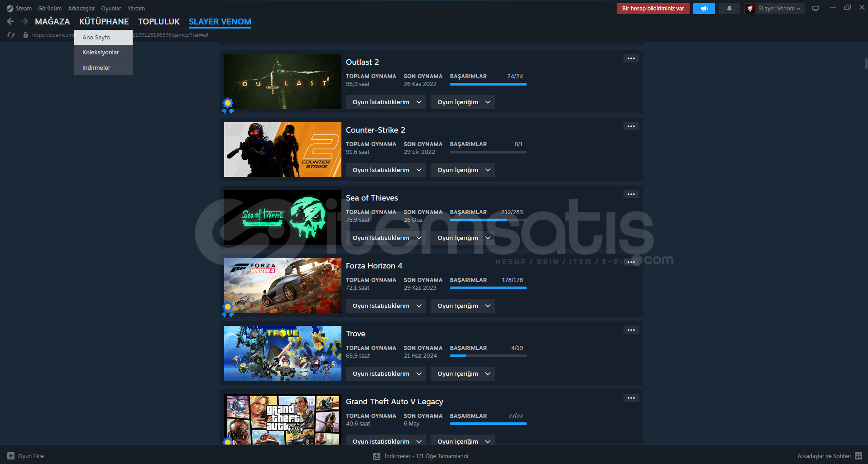Screen dimensions: 868x464
Task: Select Koleksiyonlar from Kütüphane submenu
Action: tap(103, 53)
